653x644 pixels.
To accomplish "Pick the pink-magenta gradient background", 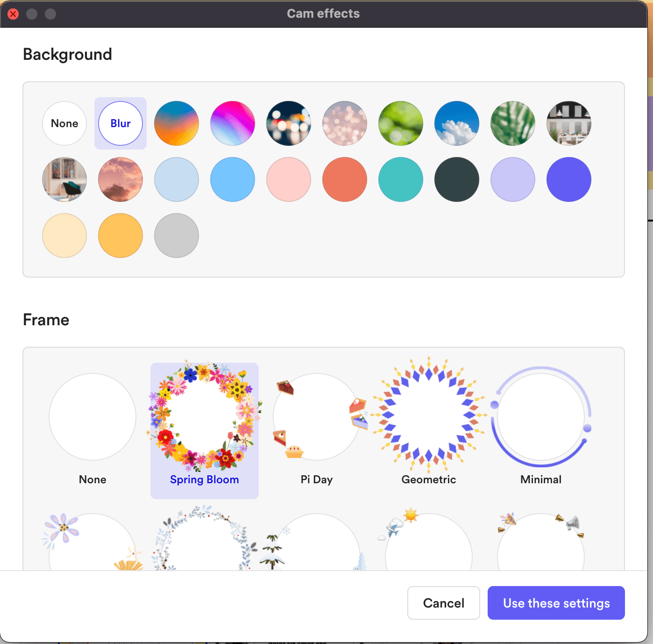I will [x=232, y=123].
